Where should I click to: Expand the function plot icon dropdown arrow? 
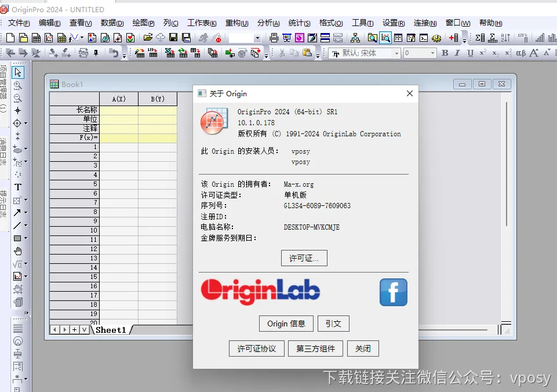coord(82,38)
